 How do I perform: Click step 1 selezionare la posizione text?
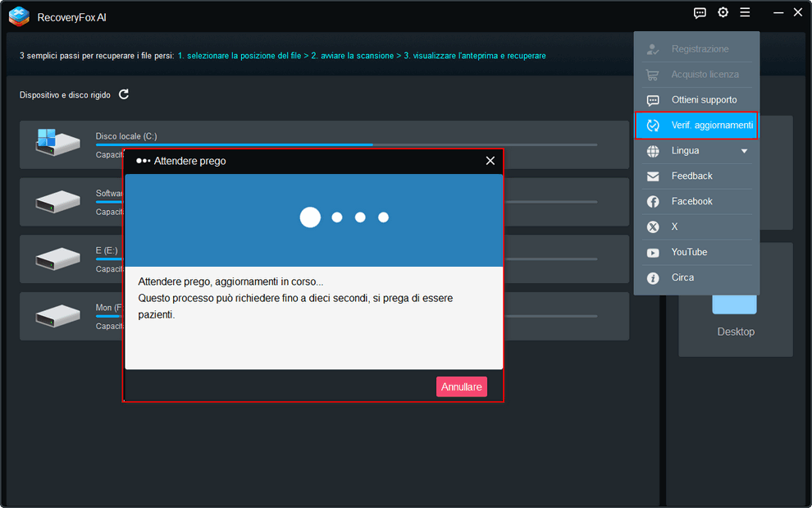(x=239, y=56)
